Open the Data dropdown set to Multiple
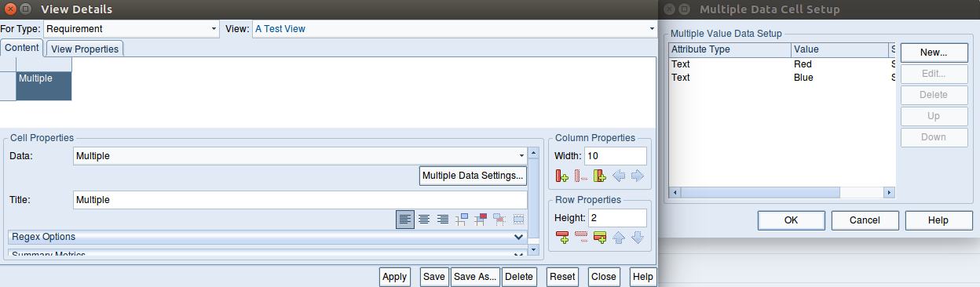 click(300, 156)
